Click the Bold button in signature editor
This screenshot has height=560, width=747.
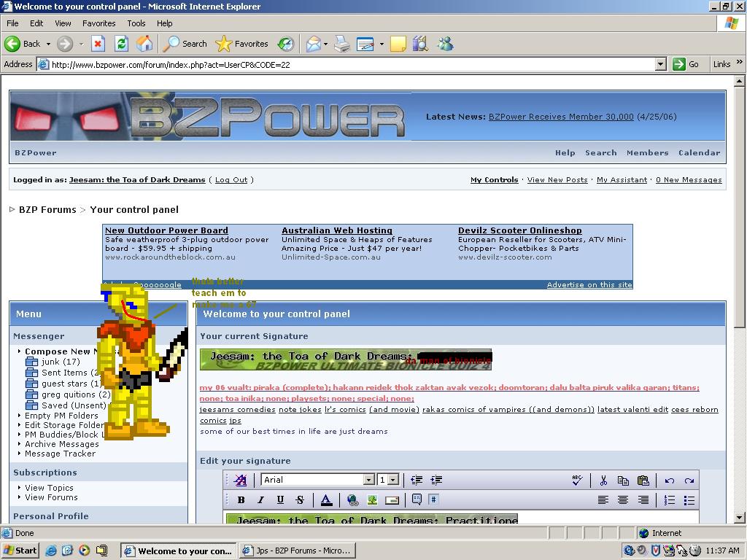(x=241, y=499)
